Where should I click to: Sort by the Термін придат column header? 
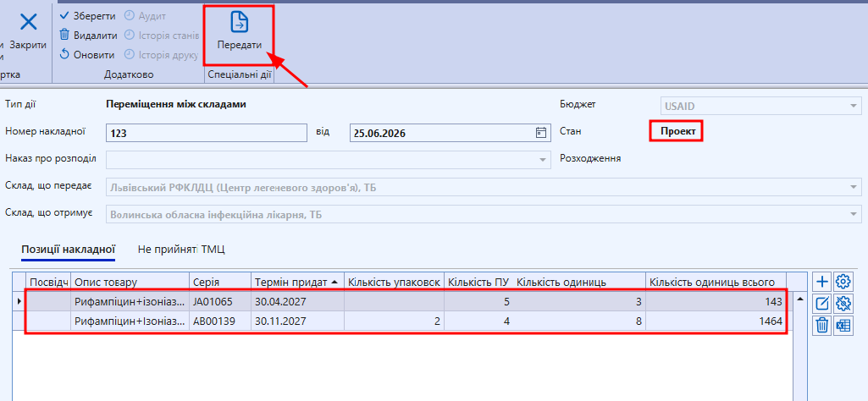pos(298,282)
